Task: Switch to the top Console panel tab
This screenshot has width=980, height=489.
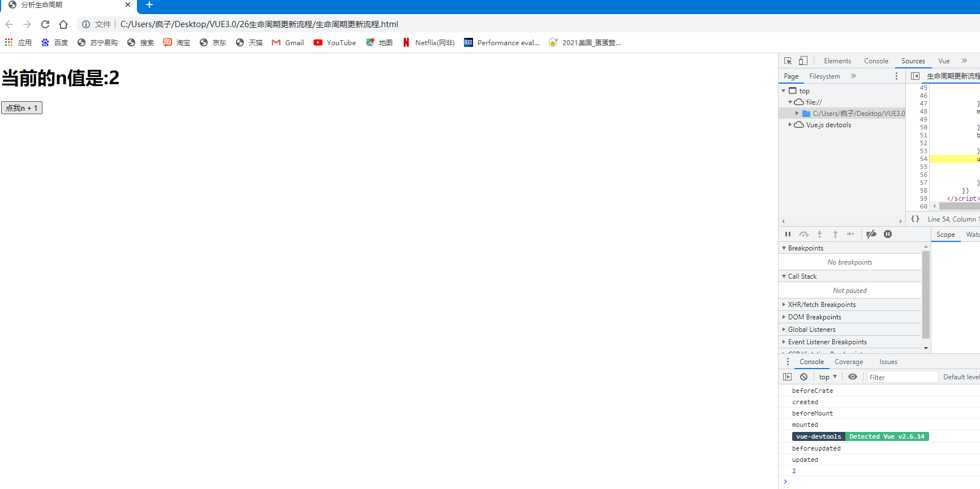Action: (x=876, y=61)
